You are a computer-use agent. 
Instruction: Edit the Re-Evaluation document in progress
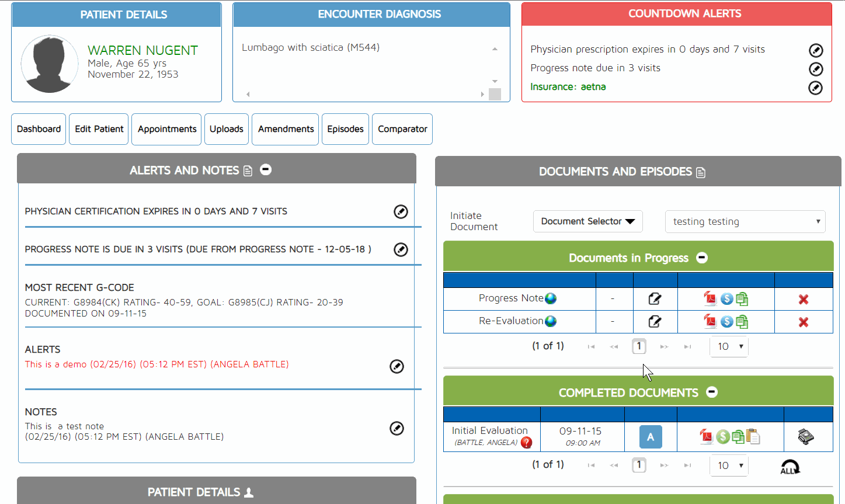pyautogui.click(x=655, y=321)
